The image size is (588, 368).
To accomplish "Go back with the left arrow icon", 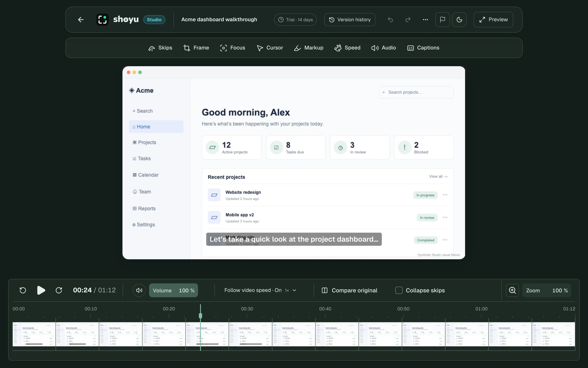I will click(81, 19).
